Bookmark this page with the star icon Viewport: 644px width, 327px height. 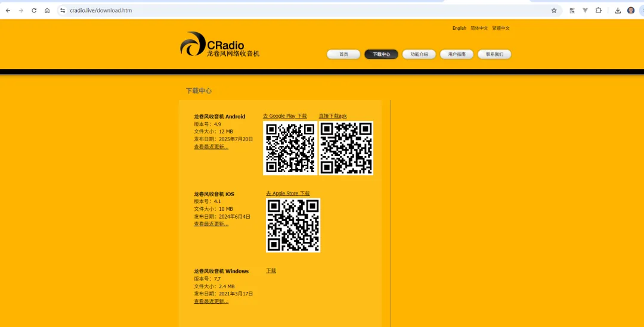click(x=553, y=11)
